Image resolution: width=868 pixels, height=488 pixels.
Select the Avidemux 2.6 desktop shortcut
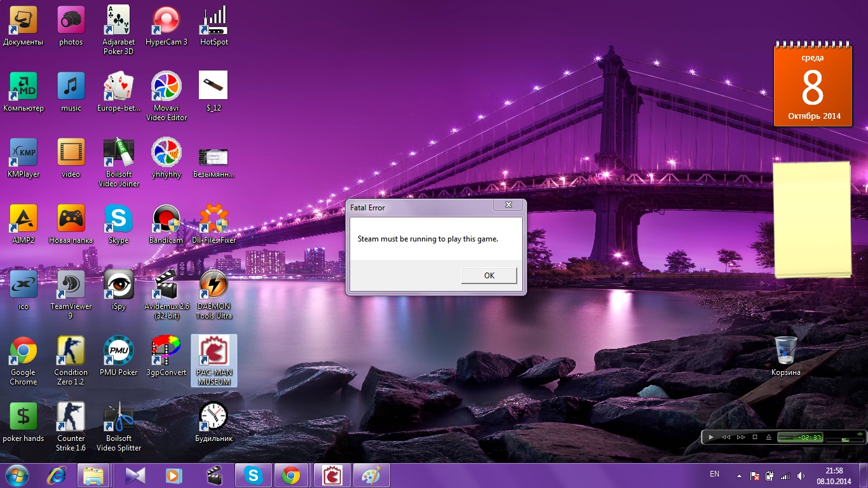point(166,295)
